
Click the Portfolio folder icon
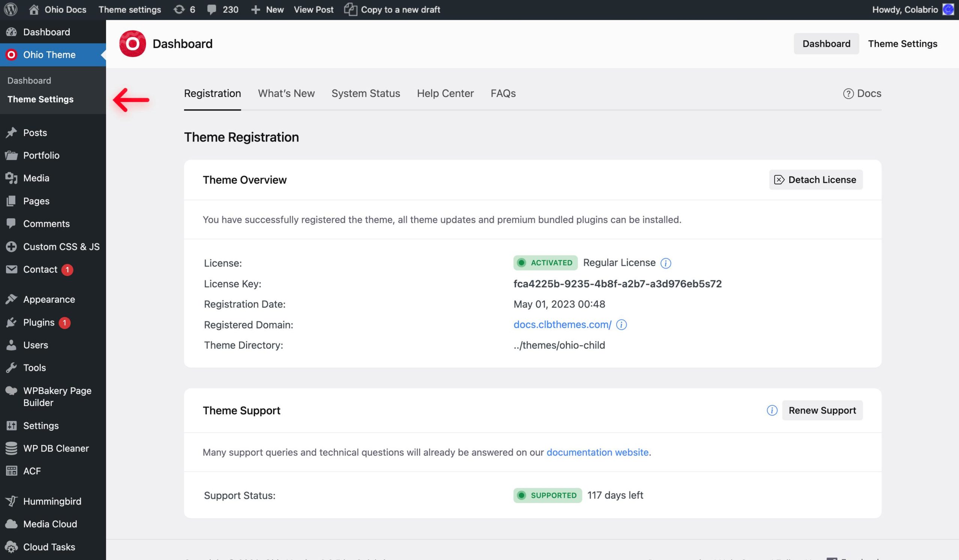pyautogui.click(x=11, y=155)
